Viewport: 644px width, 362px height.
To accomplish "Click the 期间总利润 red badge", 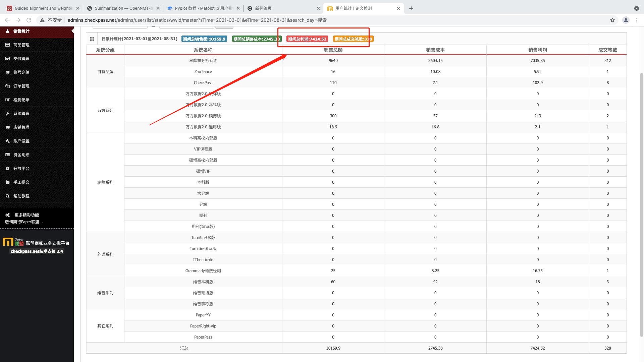I will [x=307, y=39].
